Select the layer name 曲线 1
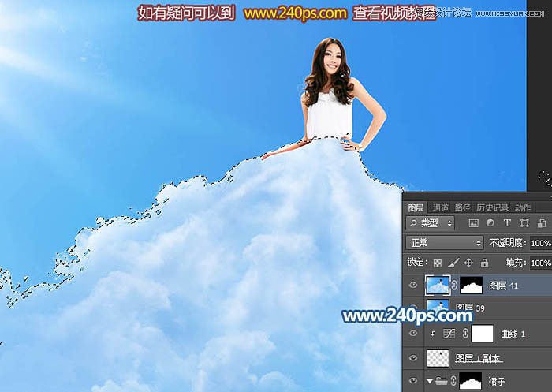 [513, 334]
